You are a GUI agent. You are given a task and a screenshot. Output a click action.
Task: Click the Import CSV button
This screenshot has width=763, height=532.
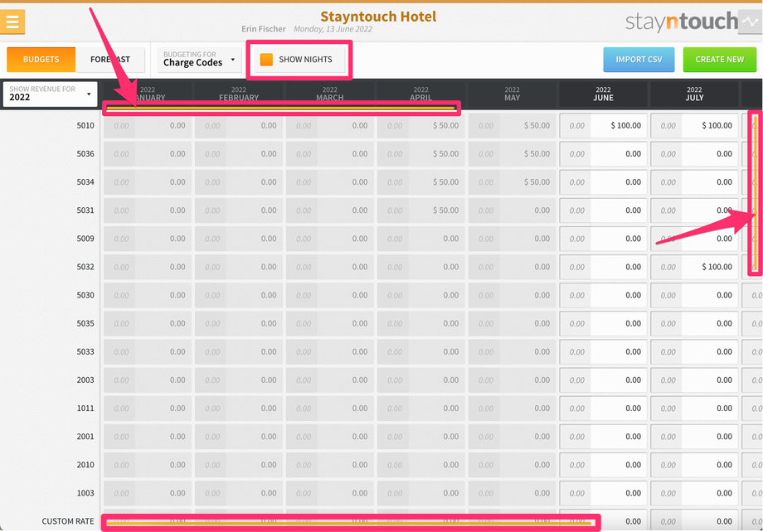coord(639,60)
